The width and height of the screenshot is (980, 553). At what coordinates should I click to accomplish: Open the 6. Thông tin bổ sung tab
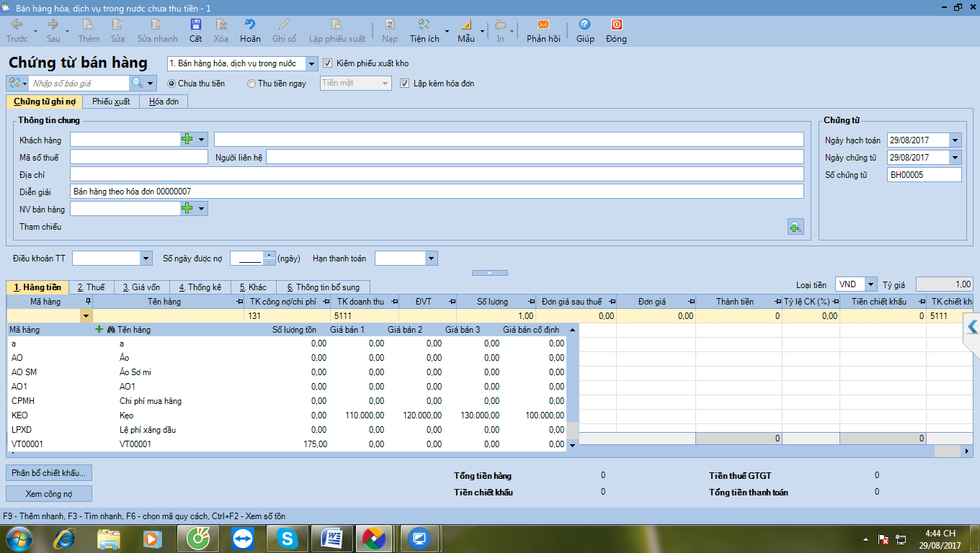coord(323,287)
